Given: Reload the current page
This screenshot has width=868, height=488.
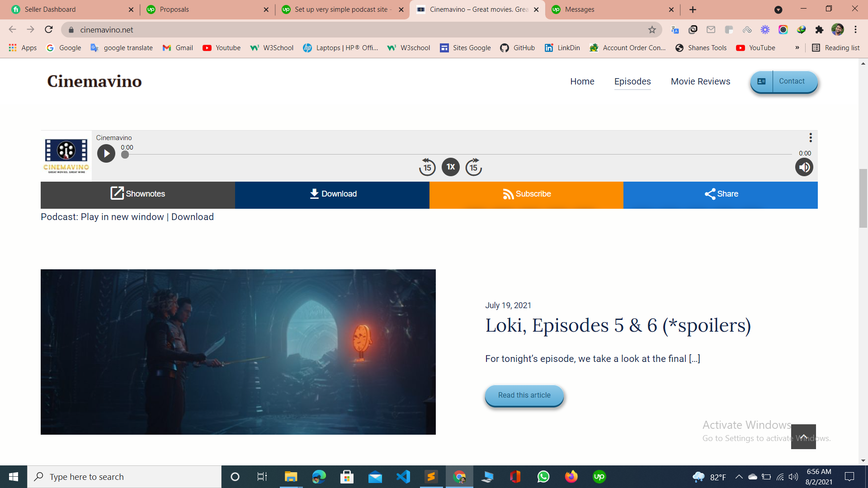Looking at the screenshot, I should click(49, 30).
